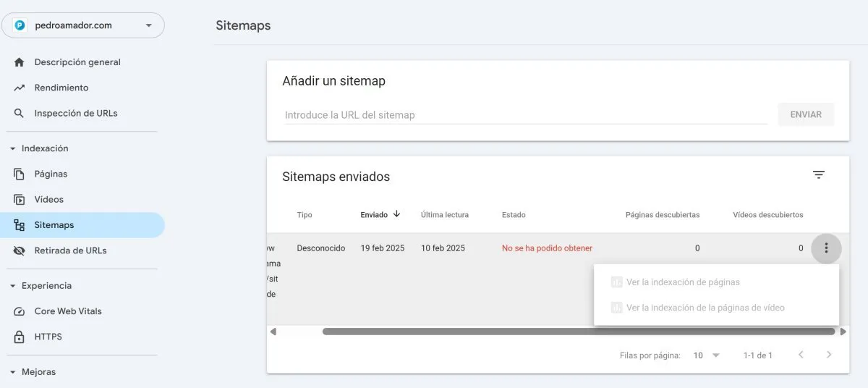Collapse the Indexación section
868x388 pixels.
(x=39, y=148)
